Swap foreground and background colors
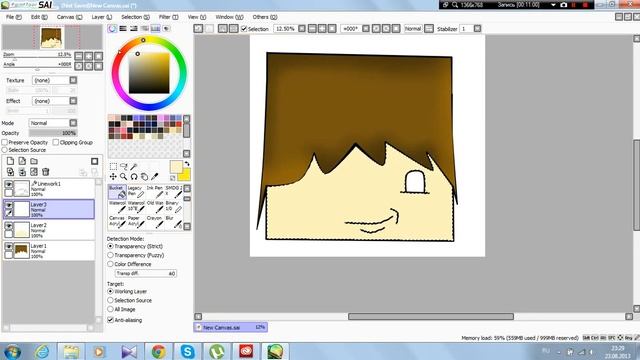Screen dimensions: 640x360 click(x=187, y=164)
